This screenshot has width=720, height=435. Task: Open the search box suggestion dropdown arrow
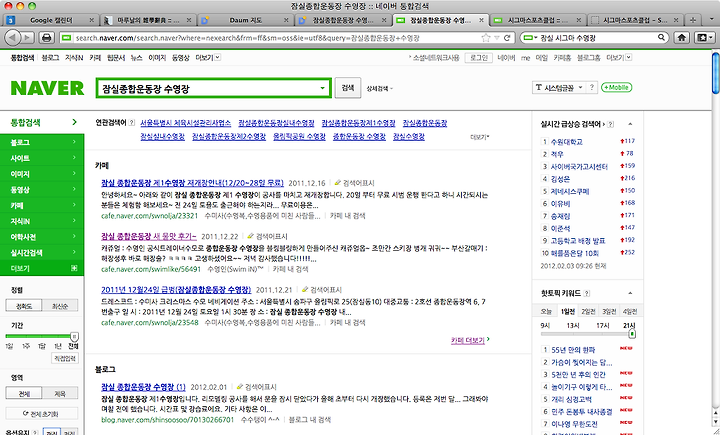322,88
